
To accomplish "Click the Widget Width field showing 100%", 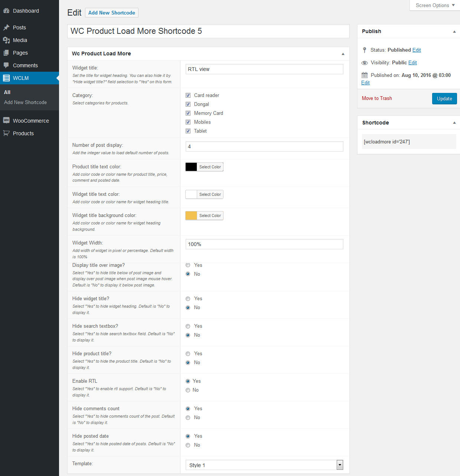I will click(264, 244).
